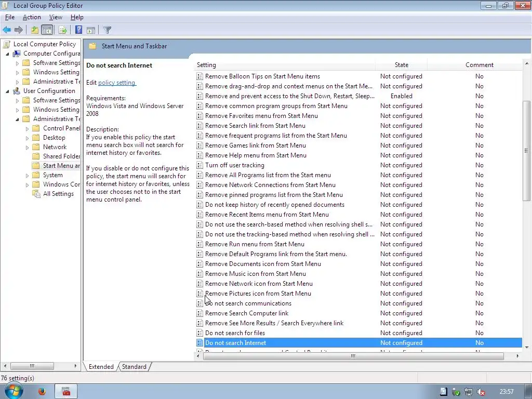Expand the Windows Components tree node
This screenshot has height=399, width=532.
pyautogui.click(x=27, y=184)
